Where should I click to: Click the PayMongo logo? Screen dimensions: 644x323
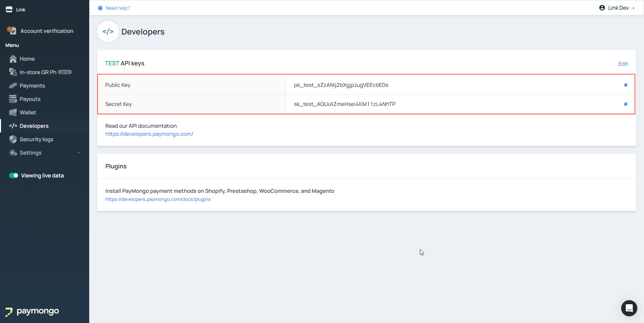tap(32, 311)
